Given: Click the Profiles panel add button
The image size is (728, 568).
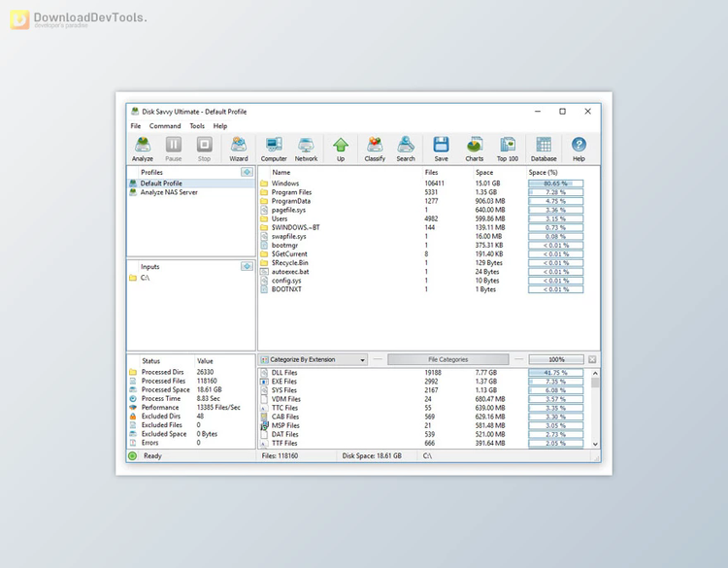Looking at the screenshot, I should 247,172.
